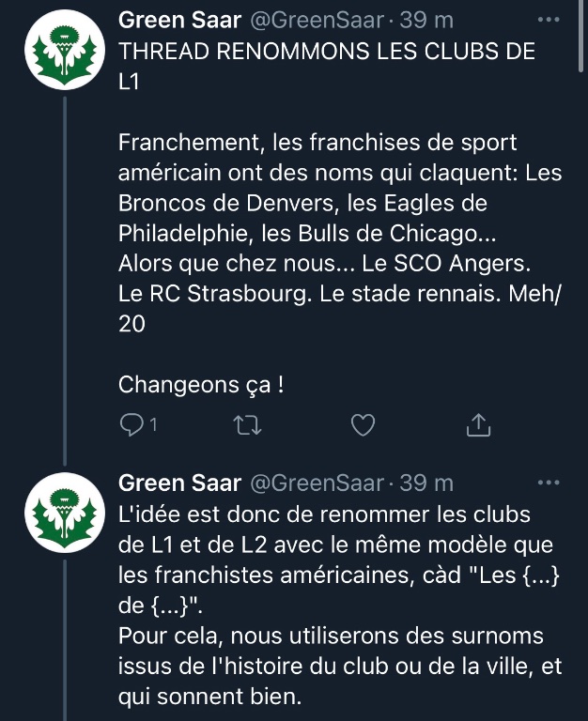Click the reply count number 1

pyautogui.click(x=154, y=424)
